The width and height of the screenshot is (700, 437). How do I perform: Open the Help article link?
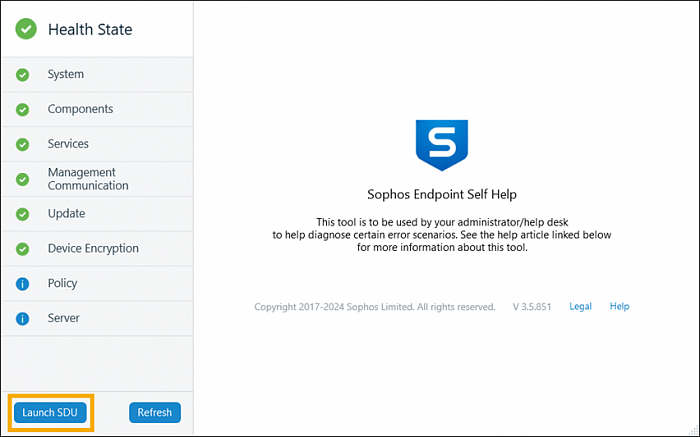(619, 307)
